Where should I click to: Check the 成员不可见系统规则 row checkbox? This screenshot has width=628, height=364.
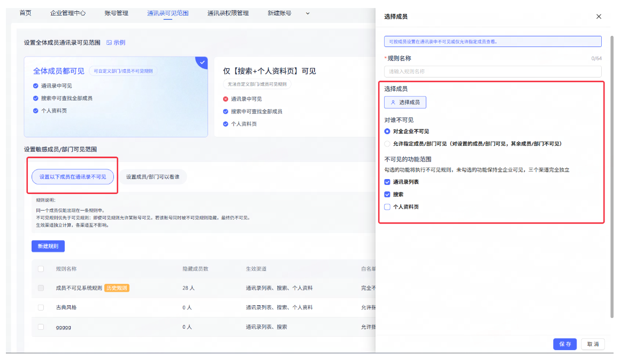pyautogui.click(x=41, y=288)
